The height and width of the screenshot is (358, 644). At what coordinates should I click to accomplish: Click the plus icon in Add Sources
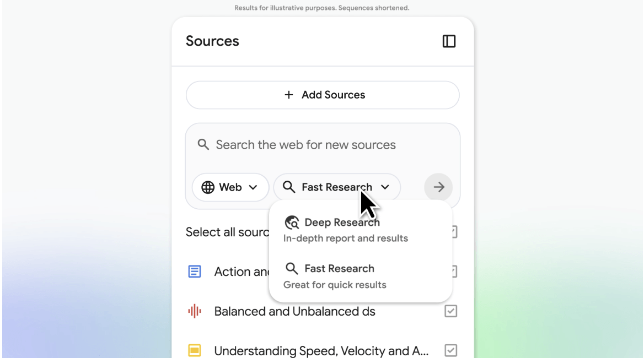tap(288, 95)
